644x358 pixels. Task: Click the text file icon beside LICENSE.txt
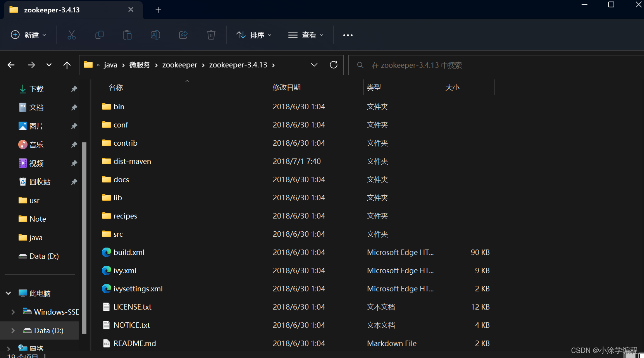tap(106, 307)
